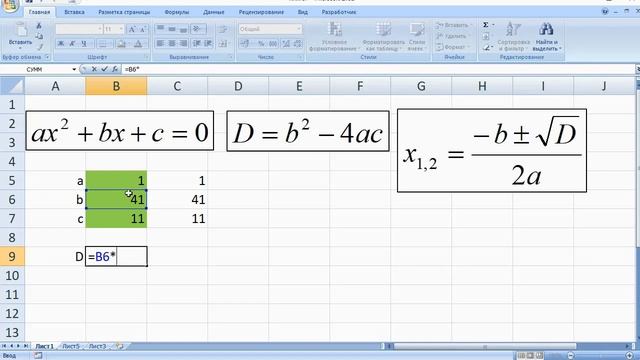Click the comma style 000 icon
This screenshot has height=360, width=640.
tap(273, 43)
